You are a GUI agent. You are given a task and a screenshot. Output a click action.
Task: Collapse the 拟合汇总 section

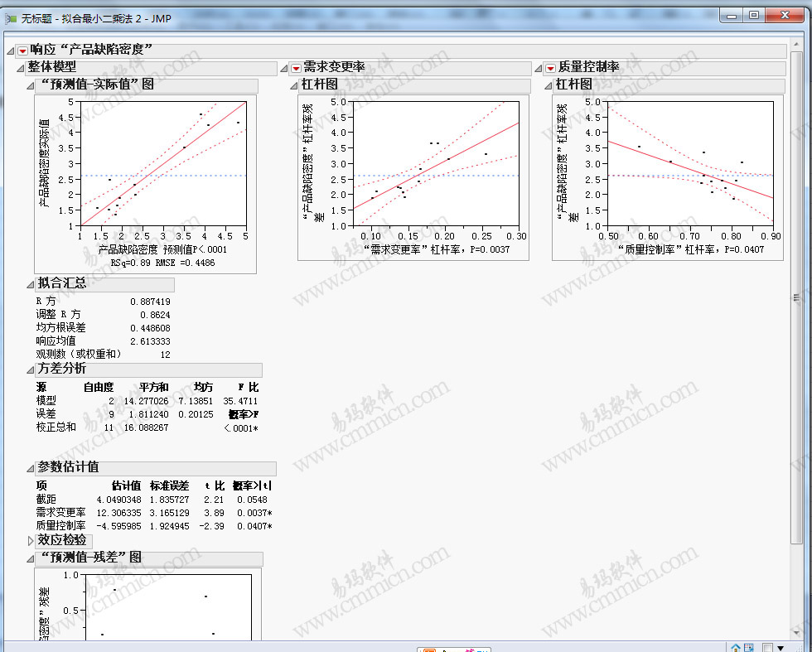pyautogui.click(x=31, y=283)
